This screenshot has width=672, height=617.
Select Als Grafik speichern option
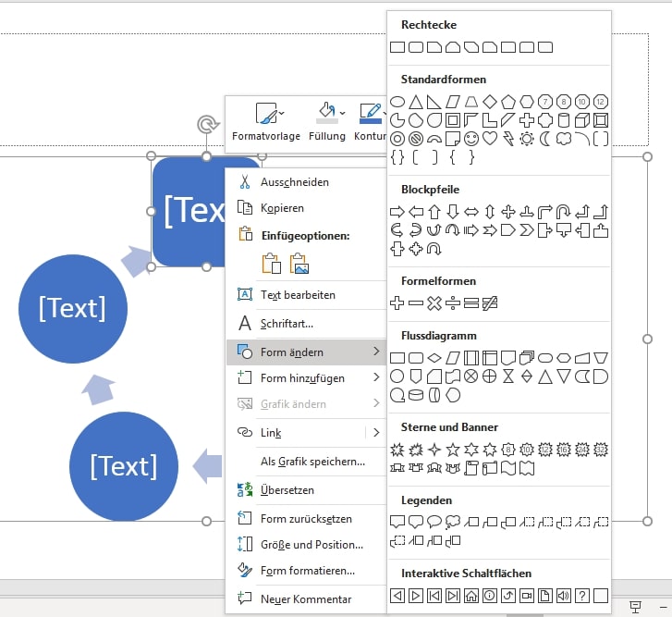pos(312,462)
